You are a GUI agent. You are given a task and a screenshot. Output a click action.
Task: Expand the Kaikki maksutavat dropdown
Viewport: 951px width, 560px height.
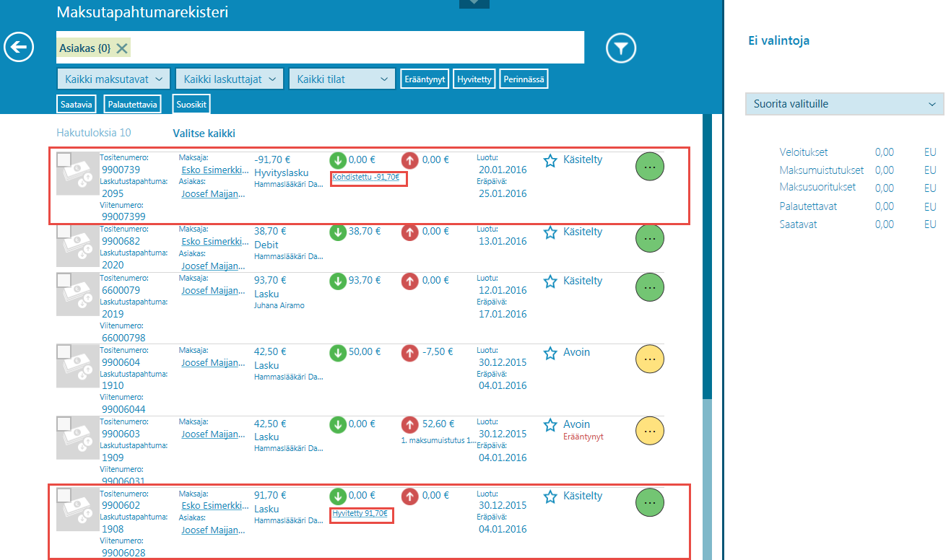tap(113, 79)
